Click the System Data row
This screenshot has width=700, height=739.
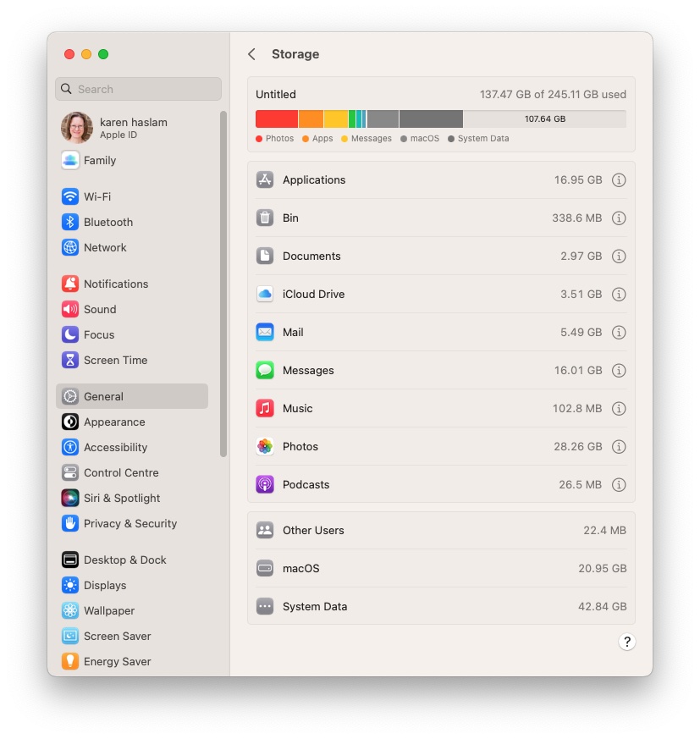coord(441,607)
